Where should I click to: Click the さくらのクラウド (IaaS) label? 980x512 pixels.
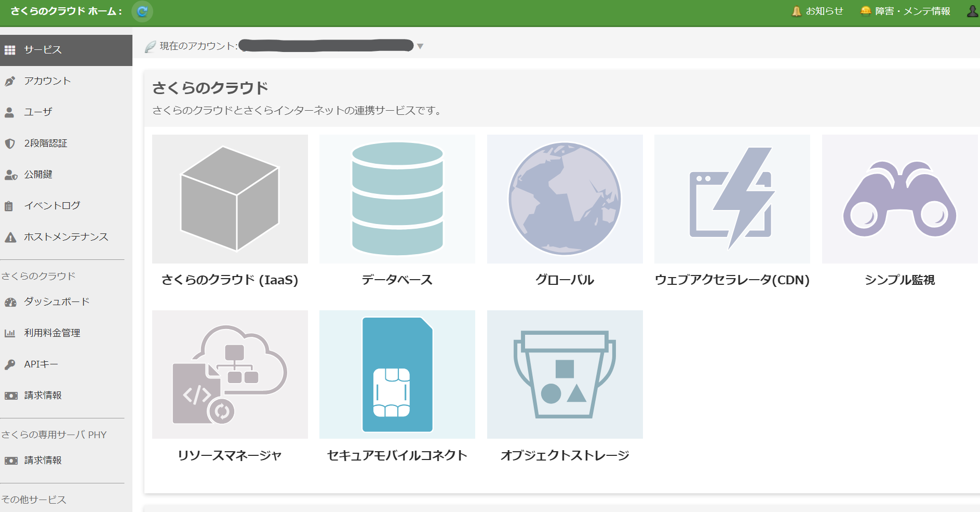230,280
